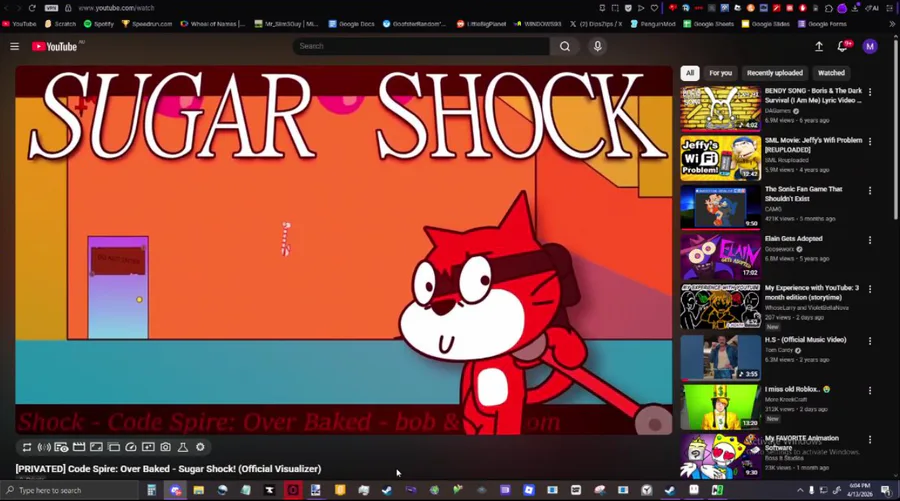The height and width of the screenshot is (501, 900).
Task: Open the playback speed gauge icon
Action: [131, 447]
